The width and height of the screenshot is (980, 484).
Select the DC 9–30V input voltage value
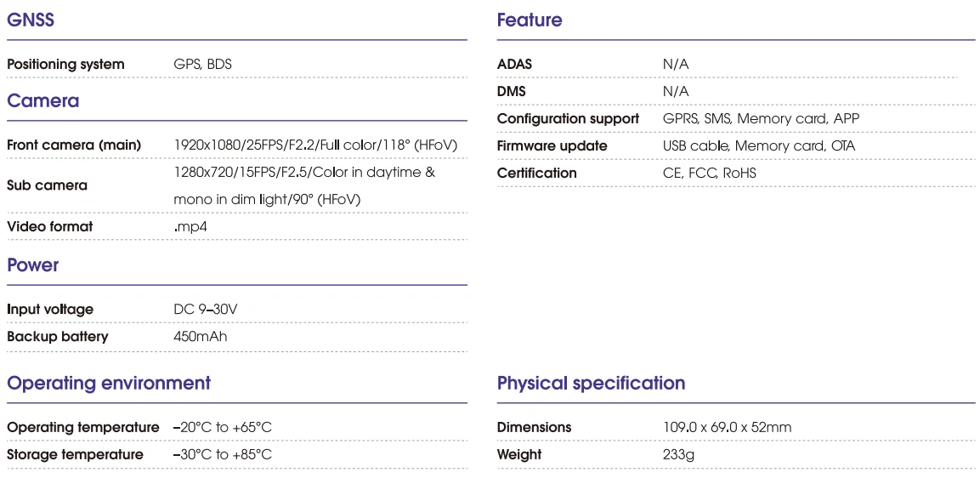(205, 309)
